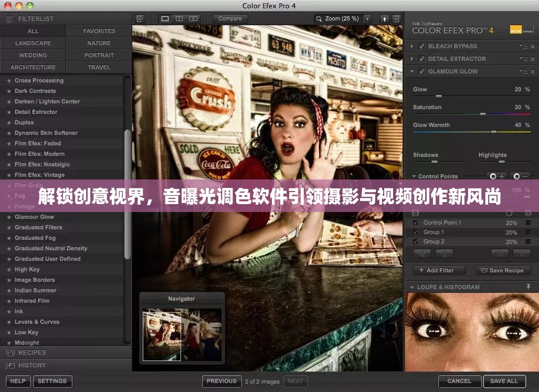Expand the Bleach Bypass filter section

[x=412, y=46]
